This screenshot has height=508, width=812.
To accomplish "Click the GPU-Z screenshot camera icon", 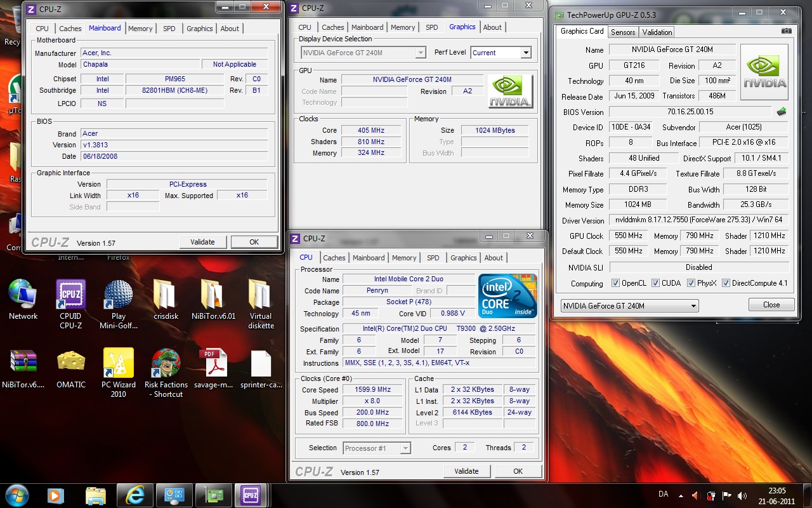I will click(x=787, y=31).
